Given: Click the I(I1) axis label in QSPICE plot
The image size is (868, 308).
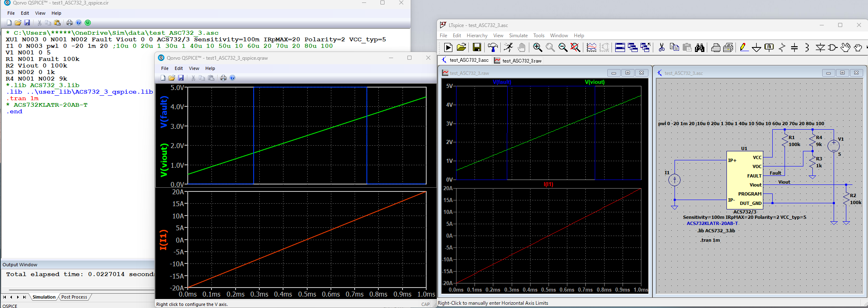Looking at the screenshot, I should [163, 240].
